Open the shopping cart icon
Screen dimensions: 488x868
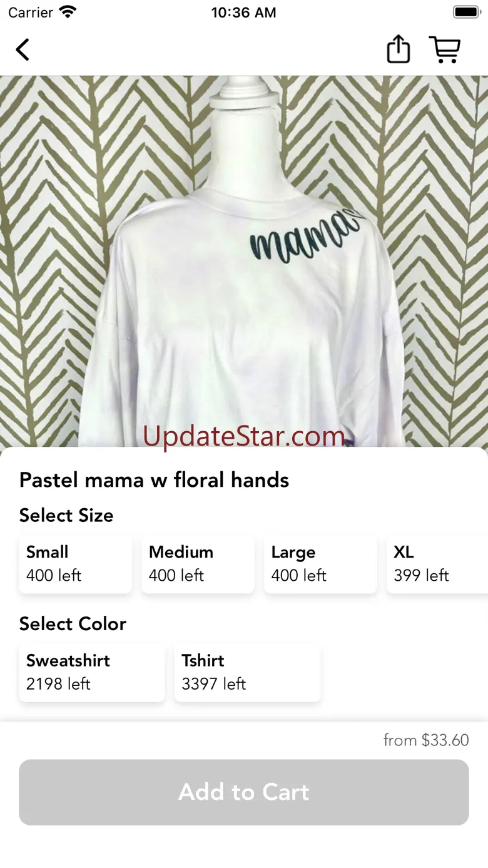[445, 49]
